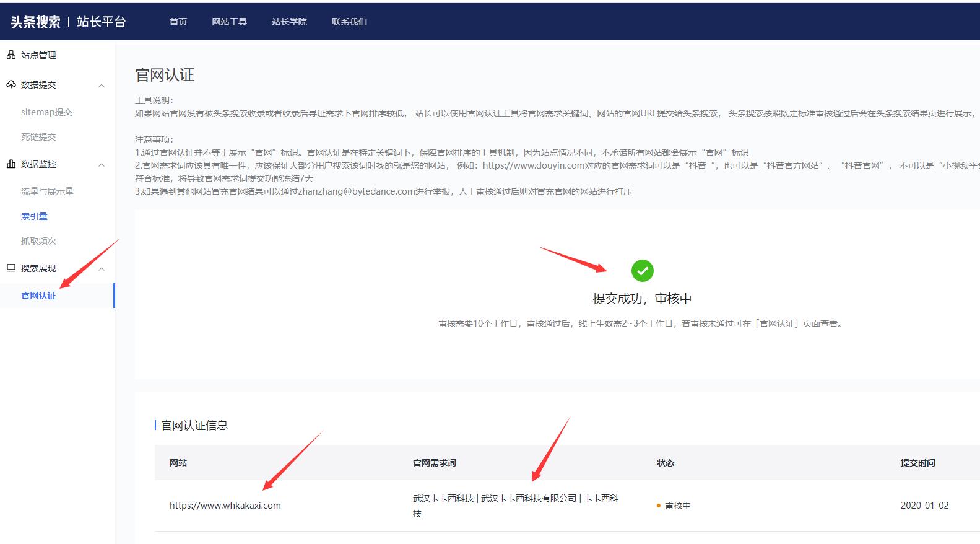Click the 数据监控 bar chart icon
980x544 pixels.
(x=11, y=164)
